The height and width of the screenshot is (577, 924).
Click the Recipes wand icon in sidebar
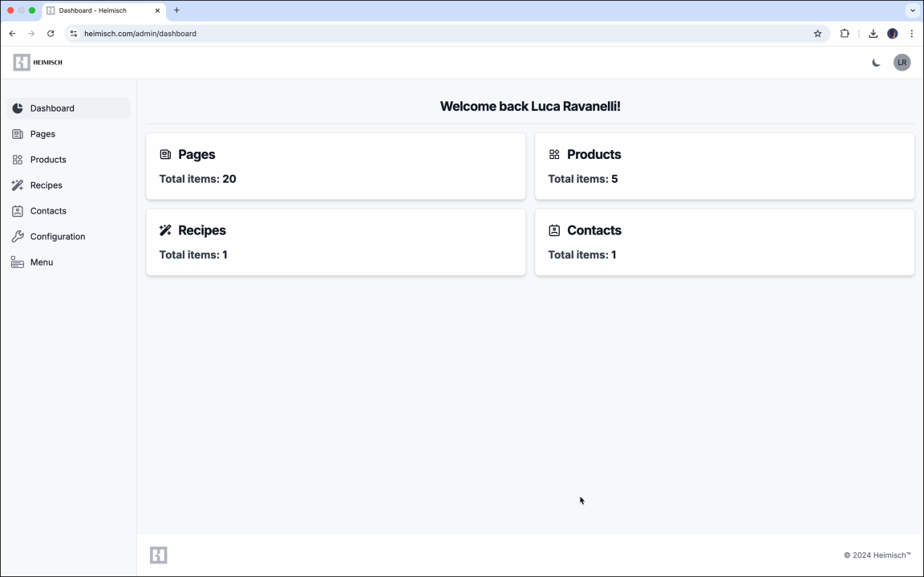tap(18, 185)
